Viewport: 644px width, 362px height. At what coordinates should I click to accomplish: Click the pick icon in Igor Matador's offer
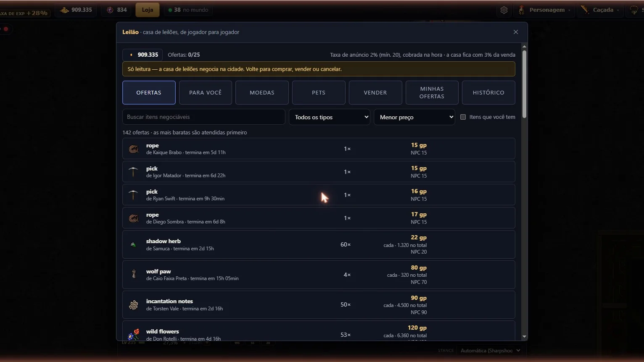pos(133,172)
